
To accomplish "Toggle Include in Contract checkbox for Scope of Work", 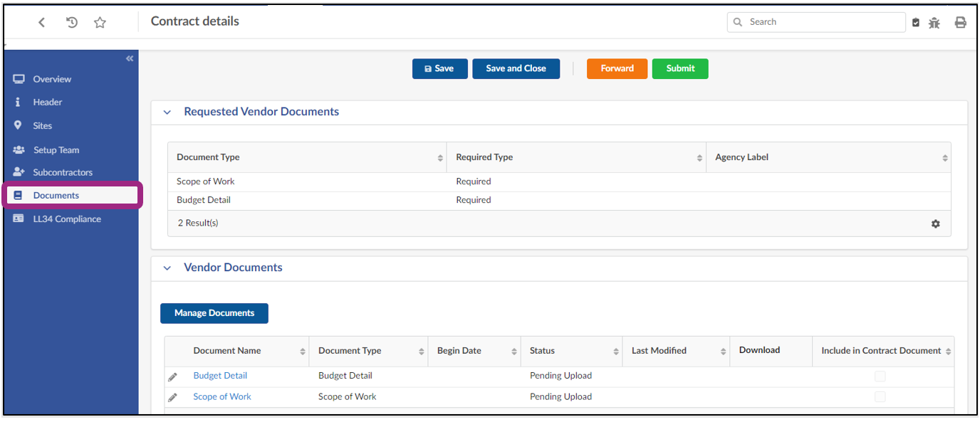I will coord(880,396).
